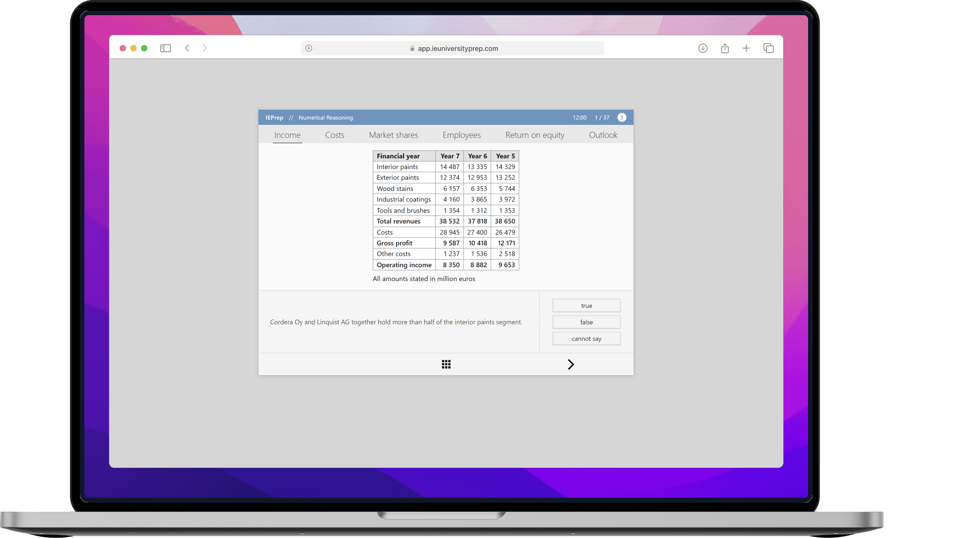
Task: Open a new tab with plus icon
Action: point(746,48)
